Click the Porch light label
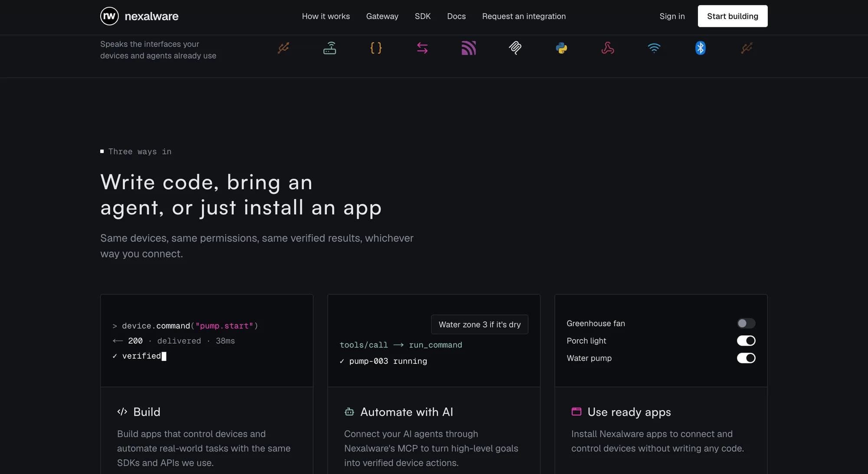Image resolution: width=868 pixels, height=474 pixels. click(x=586, y=341)
